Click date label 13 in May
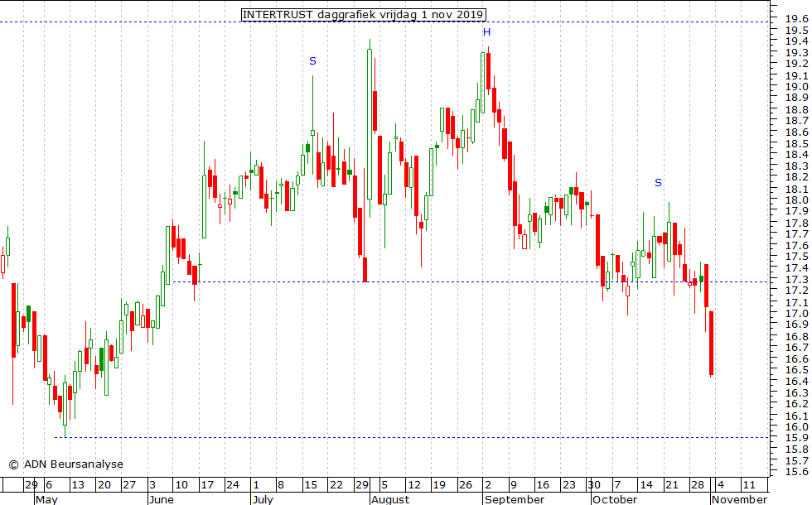 click(x=78, y=485)
